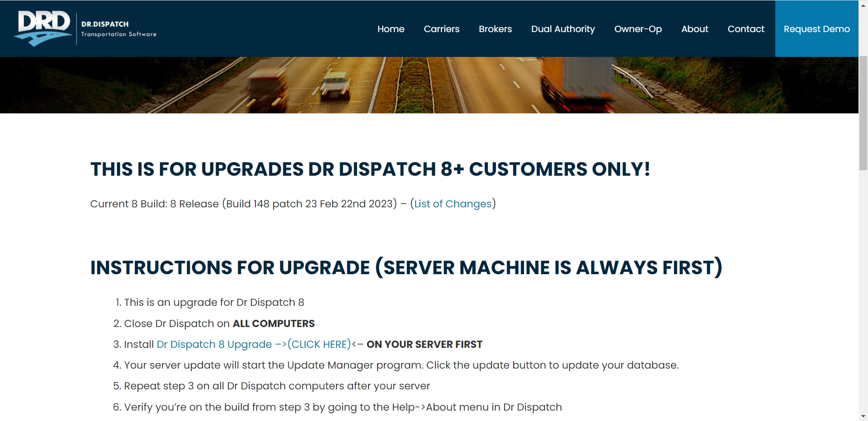The height and width of the screenshot is (421, 868).
Task: Open the Carriers menu item
Action: click(x=441, y=29)
